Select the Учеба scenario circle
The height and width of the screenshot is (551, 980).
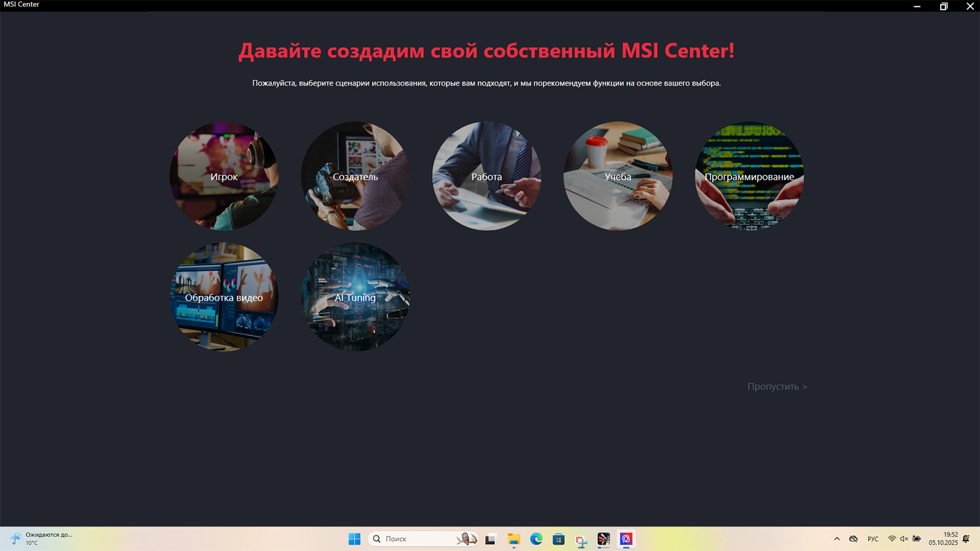[617, 176]
